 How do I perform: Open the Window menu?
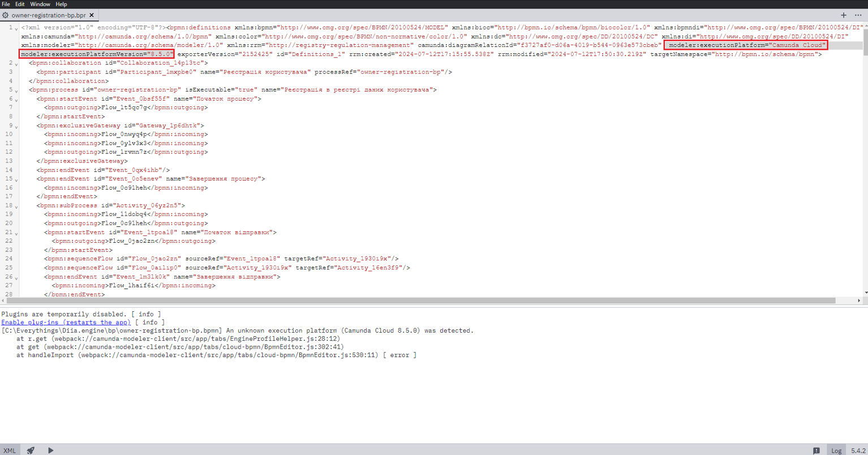tap(40, 4)
